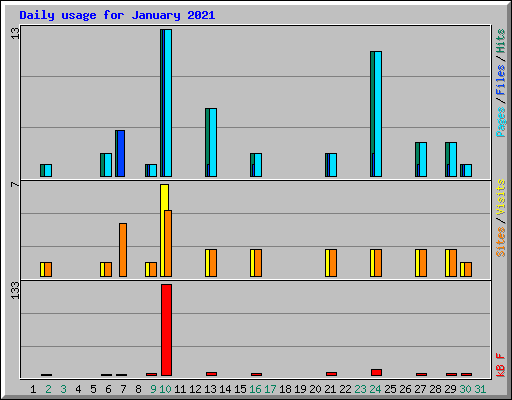
Task: Click day label '7' on x-axis
Action: pyautogui.click(x=123, y=389)
